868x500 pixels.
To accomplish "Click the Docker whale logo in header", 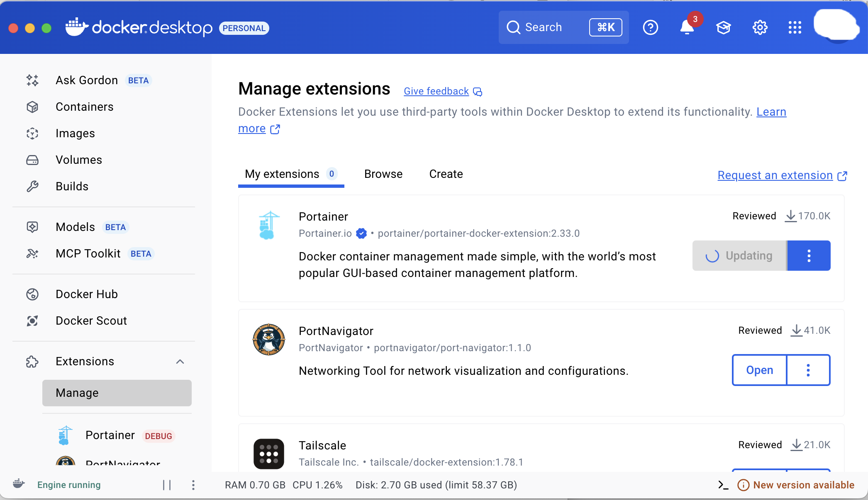I will pos(77,27).
